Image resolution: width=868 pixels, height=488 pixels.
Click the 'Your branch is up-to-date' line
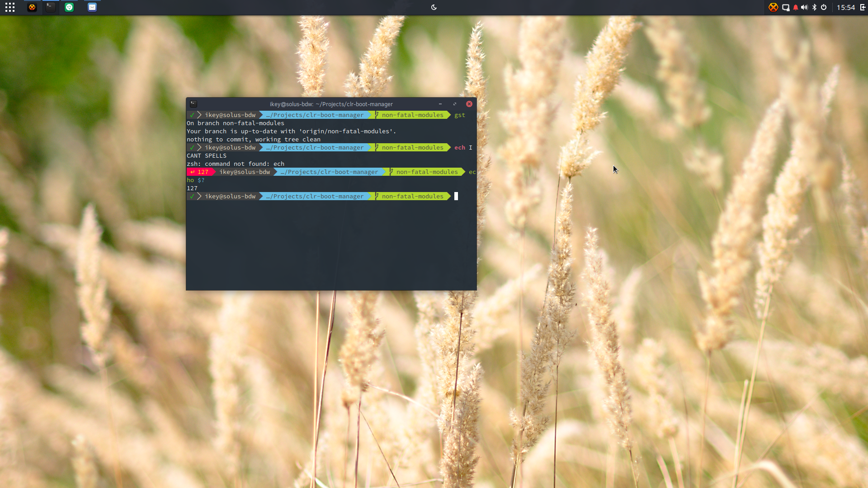coord(291,131)
